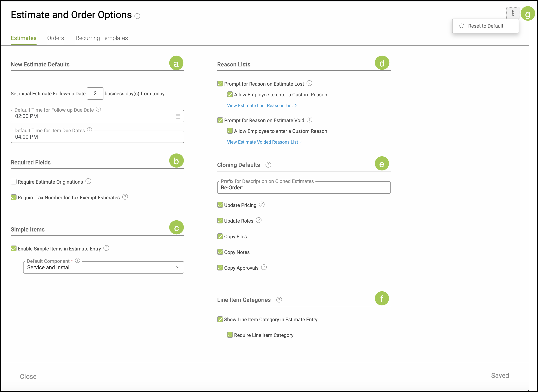Screen dimensions: 538x392
Task: Expand the Default Component dropdown
Action: (178, 267)
